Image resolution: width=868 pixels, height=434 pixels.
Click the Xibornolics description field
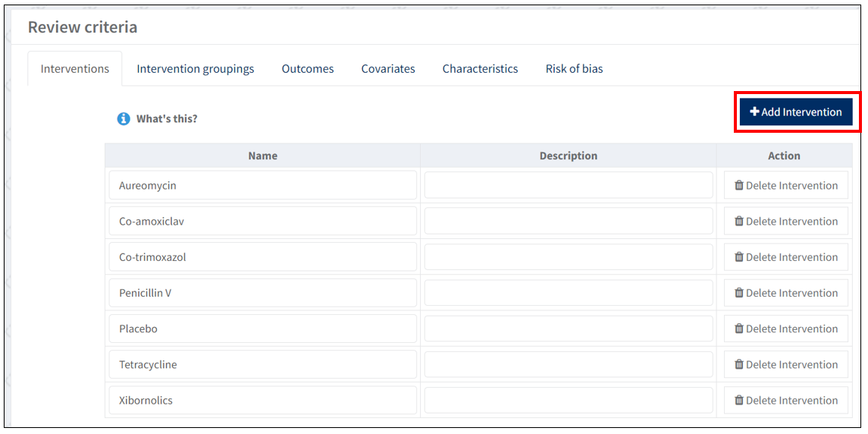tap(568, 400)
